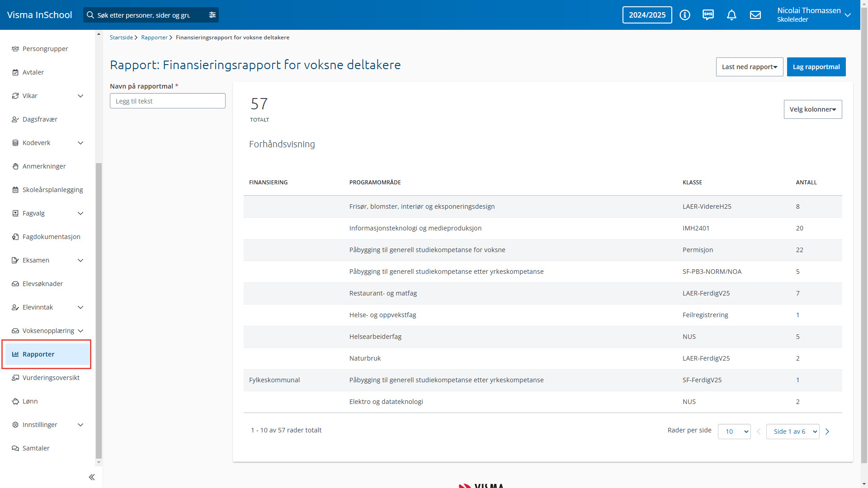Viewport: 868px width, 488px height.
Task: Select the Fylkeskommunal cell
Action: 274,380
